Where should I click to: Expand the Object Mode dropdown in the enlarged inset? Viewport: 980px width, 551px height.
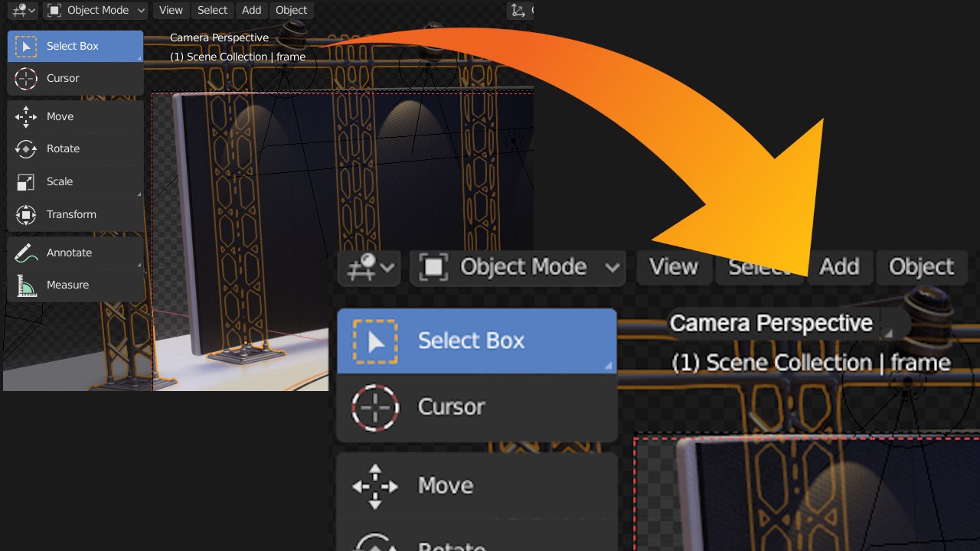518,267
